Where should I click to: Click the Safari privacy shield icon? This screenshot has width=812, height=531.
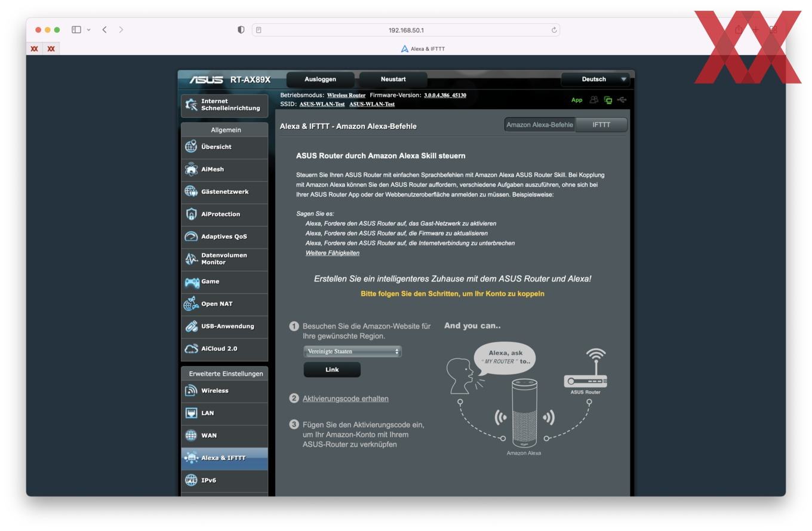pyautogui.click(x=241, y=30)
